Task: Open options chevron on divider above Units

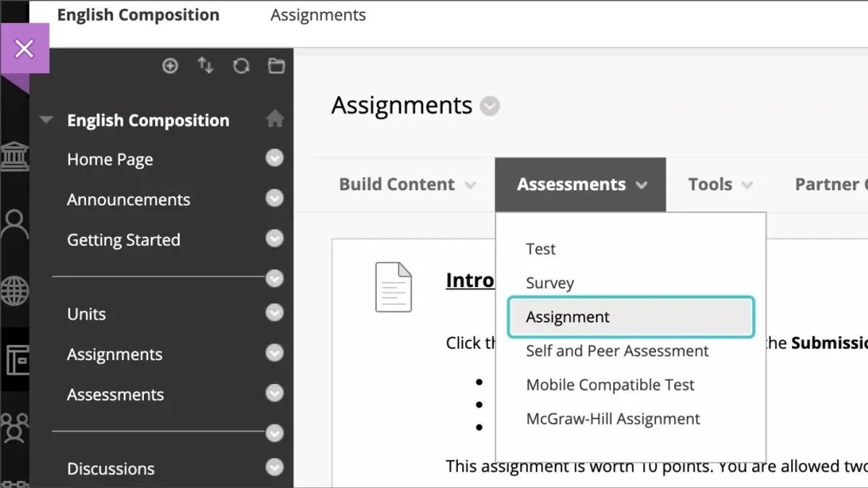Action: click(274, 278)
